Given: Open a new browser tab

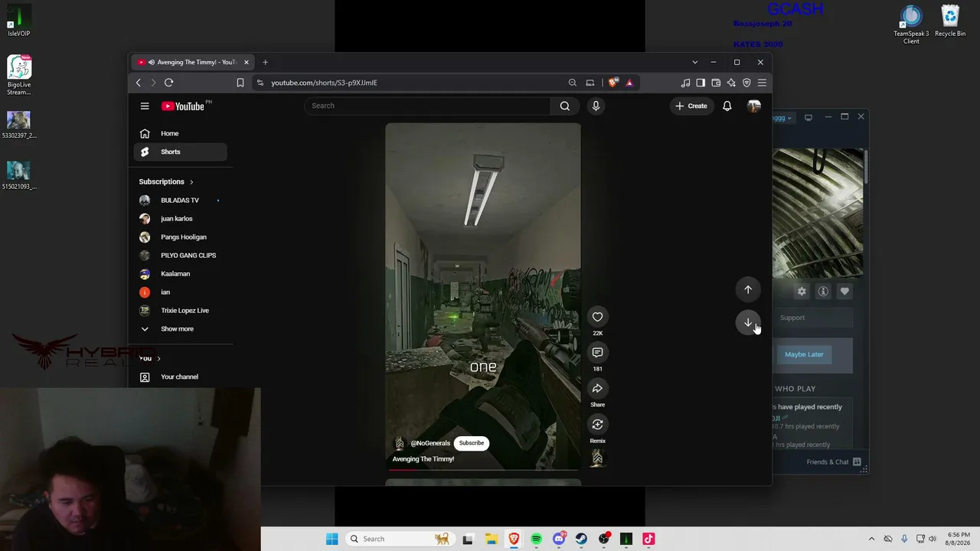Looking at the screenshot, I should click(x=265, y=62).
